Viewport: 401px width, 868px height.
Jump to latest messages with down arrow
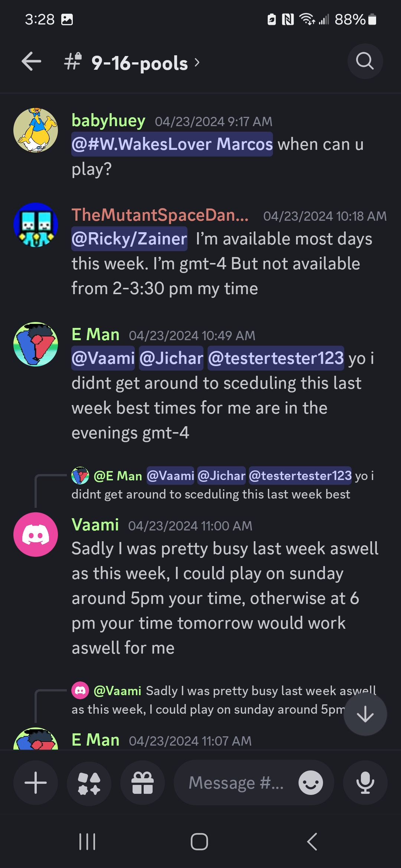pyautogui.click(x=365, y=714)
